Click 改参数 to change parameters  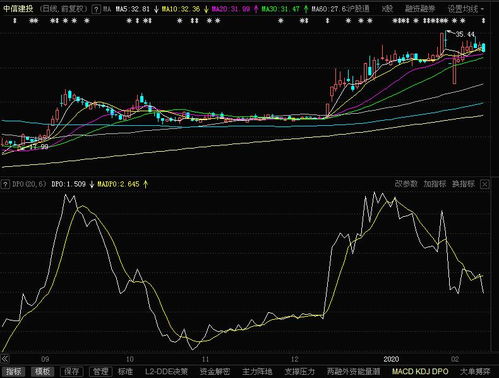[x=406, y=184]
